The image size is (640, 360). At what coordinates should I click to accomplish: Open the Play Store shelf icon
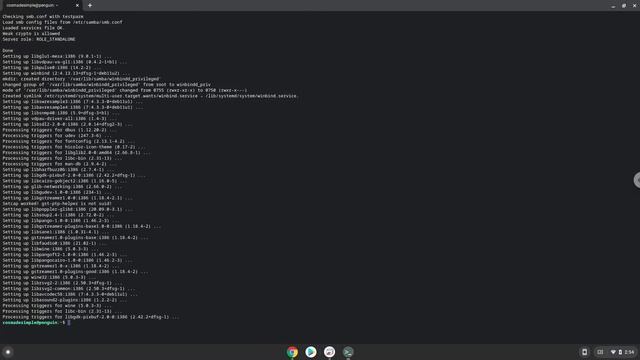(x=311, y=352)
